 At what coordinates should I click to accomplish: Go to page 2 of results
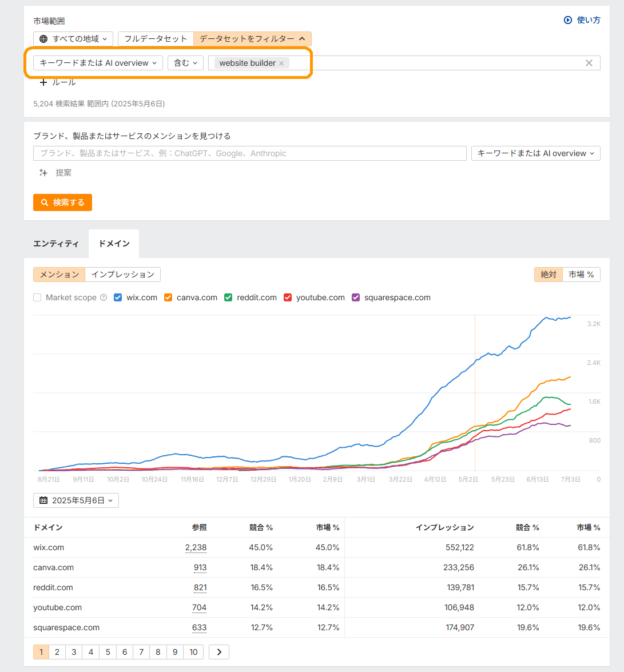tap(57, 652)
